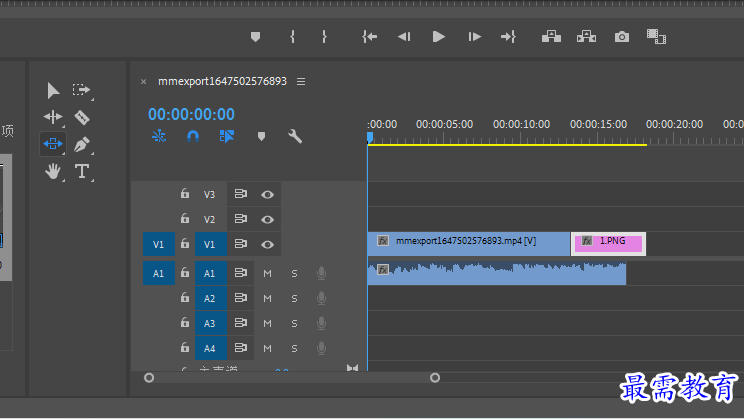Image resolution: width=744 pixels, height=419 pixels.
Task: Mute track A1
Action: click(267, 273)
